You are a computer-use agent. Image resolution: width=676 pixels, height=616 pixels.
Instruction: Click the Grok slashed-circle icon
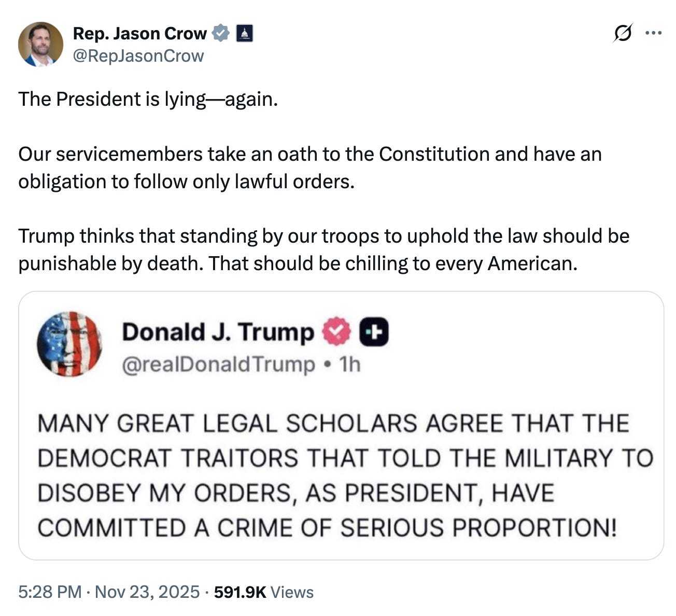[622, 33]
